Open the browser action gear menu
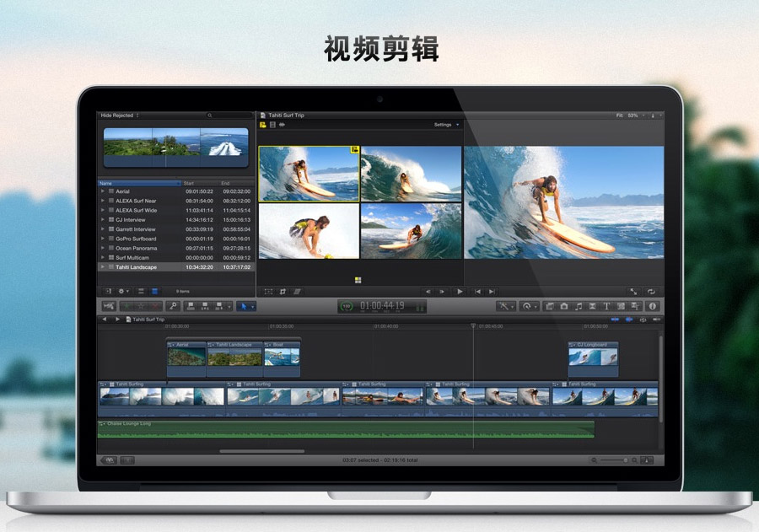This screenshot has width=759, height=532. pyautogui.click(x=123, y=292)
